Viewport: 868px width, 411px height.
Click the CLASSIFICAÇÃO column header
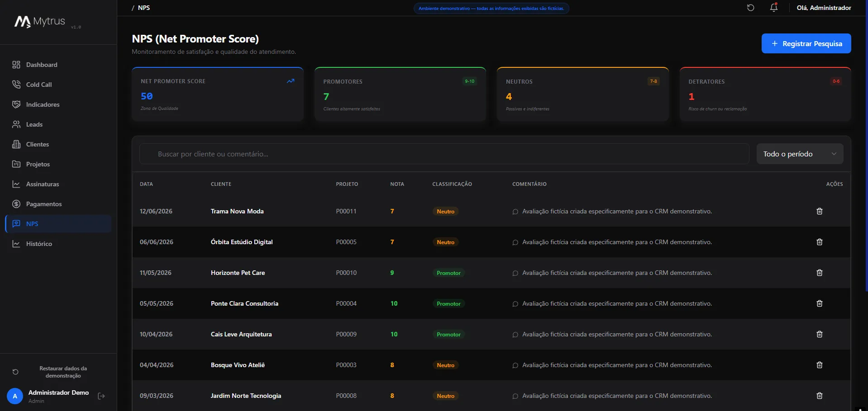(452, 184)
